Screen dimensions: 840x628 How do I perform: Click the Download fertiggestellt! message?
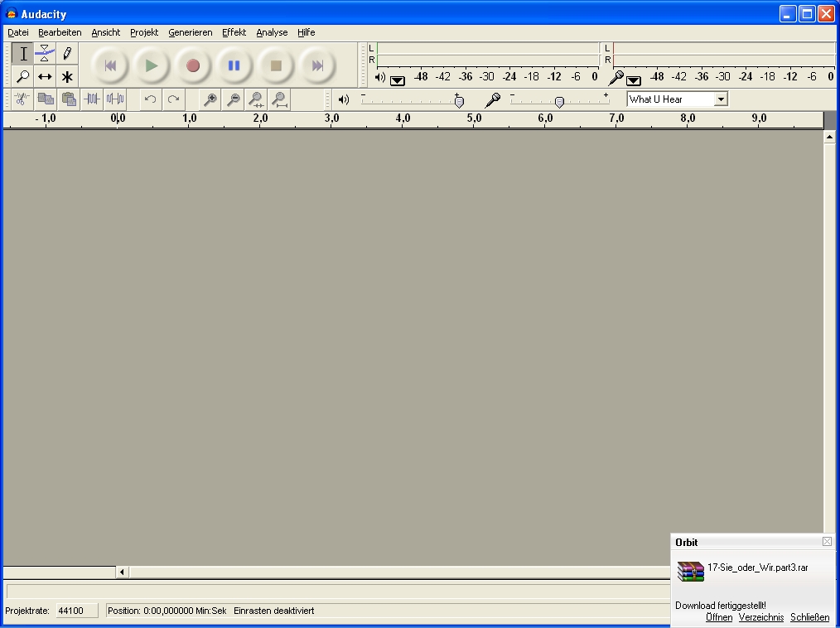[721, 606]
